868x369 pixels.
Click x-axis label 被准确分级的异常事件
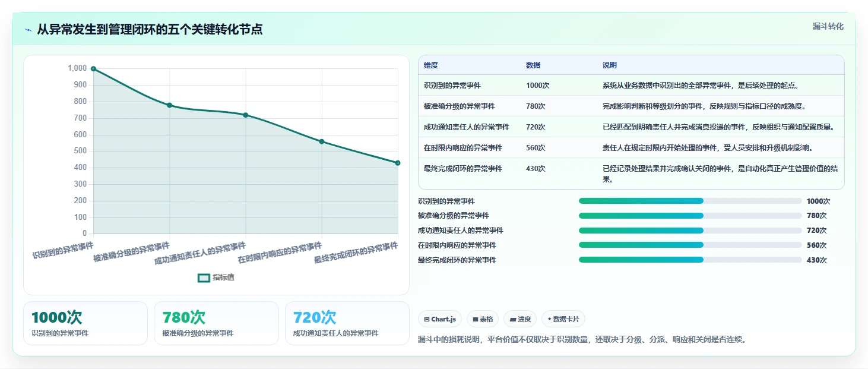(131, 252)
